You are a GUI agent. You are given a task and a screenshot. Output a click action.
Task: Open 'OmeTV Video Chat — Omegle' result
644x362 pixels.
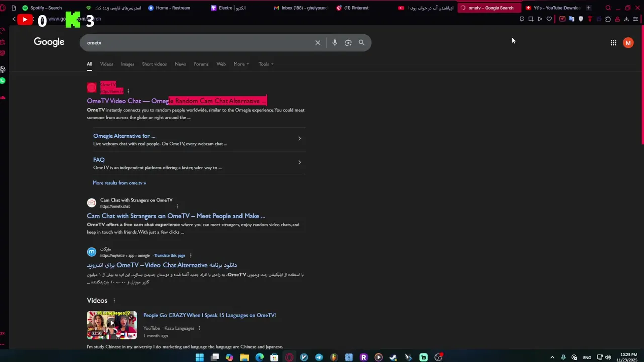pos(176,101)
